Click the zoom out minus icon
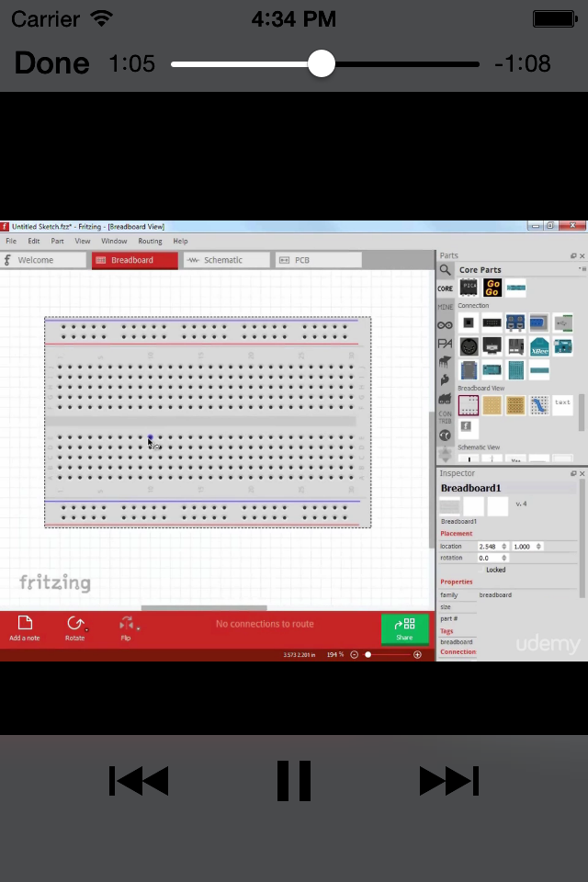Viewport: 588px width, 882px height. [x=354, y=654]
